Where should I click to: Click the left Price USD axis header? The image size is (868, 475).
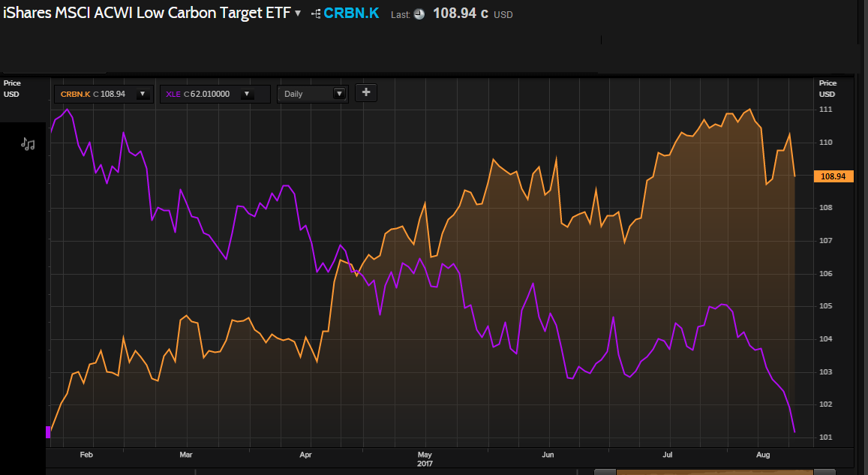[11, 89]
